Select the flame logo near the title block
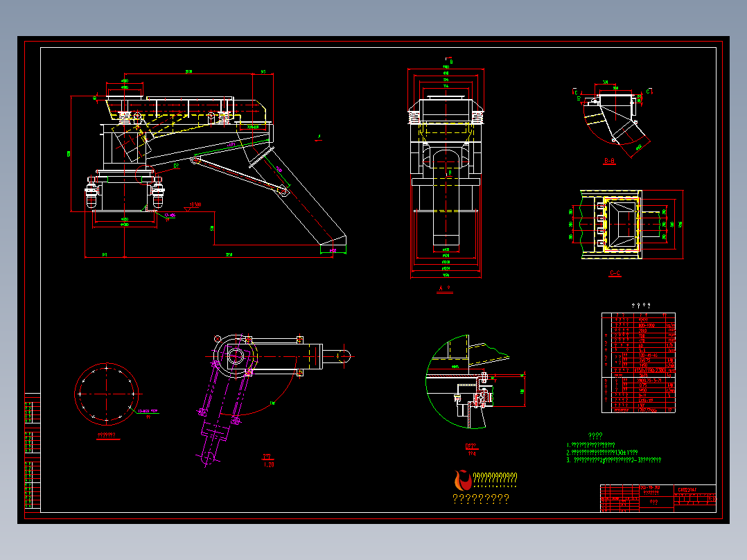 (x=462, y=480)
